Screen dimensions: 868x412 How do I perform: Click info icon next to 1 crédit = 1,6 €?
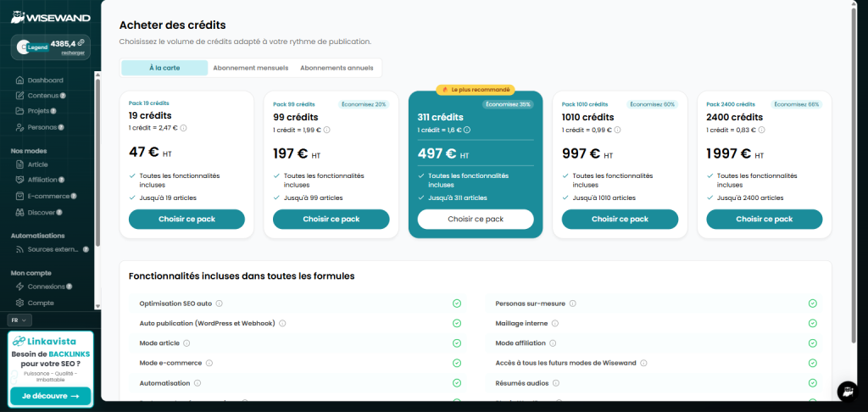coord(467,130)
